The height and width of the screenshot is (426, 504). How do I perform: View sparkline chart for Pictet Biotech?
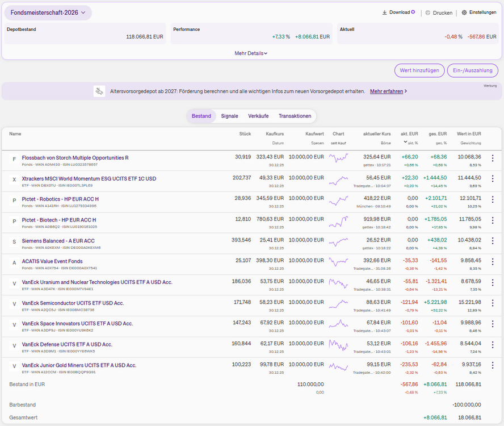pyautogui.click(x=338, y=222)
